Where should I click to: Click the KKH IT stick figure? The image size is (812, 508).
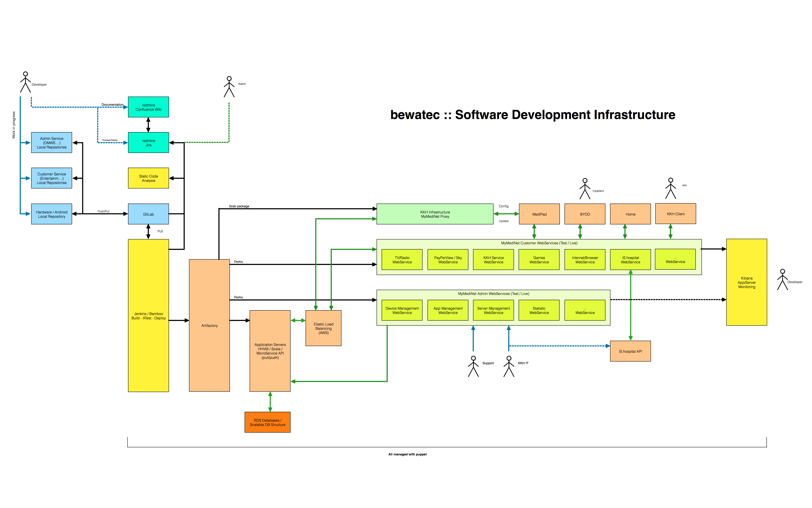tap(509, 367)
